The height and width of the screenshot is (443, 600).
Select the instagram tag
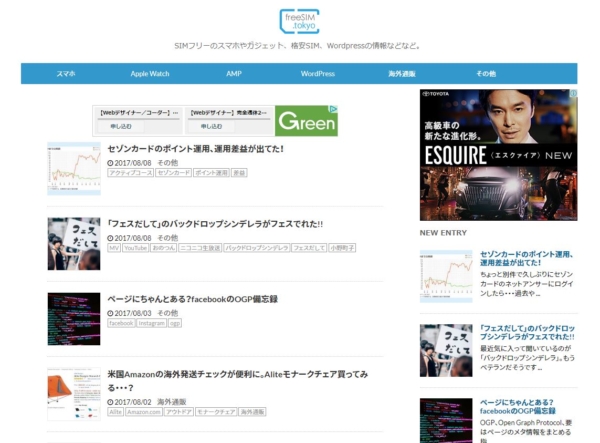(x=152, y=323)
